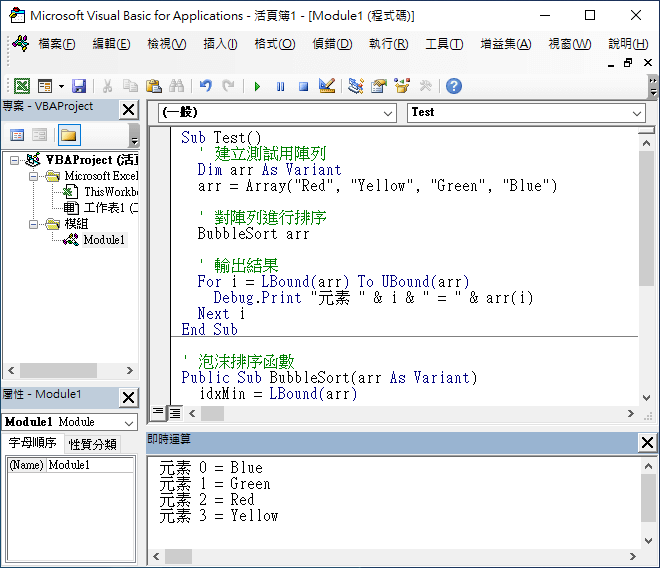This screenshot has height=568, width=660.
Task: Switch to the 性質分類 tab
Action: point(93,444)
